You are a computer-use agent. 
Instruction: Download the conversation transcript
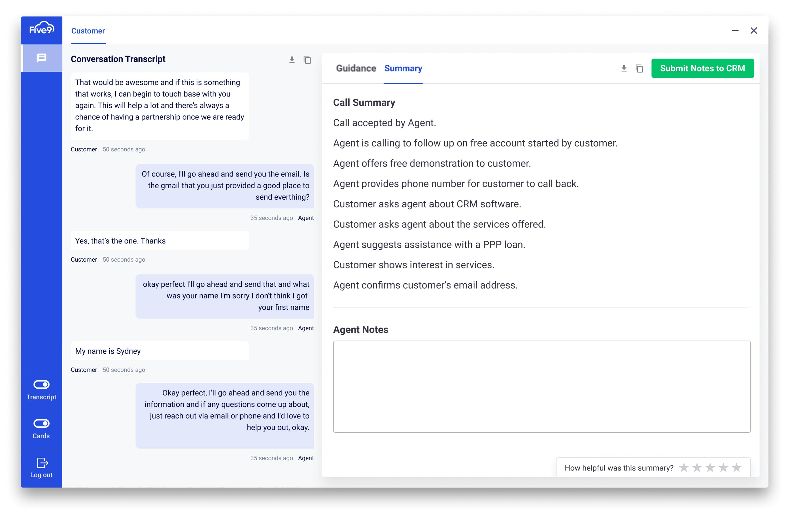(292, 60)
